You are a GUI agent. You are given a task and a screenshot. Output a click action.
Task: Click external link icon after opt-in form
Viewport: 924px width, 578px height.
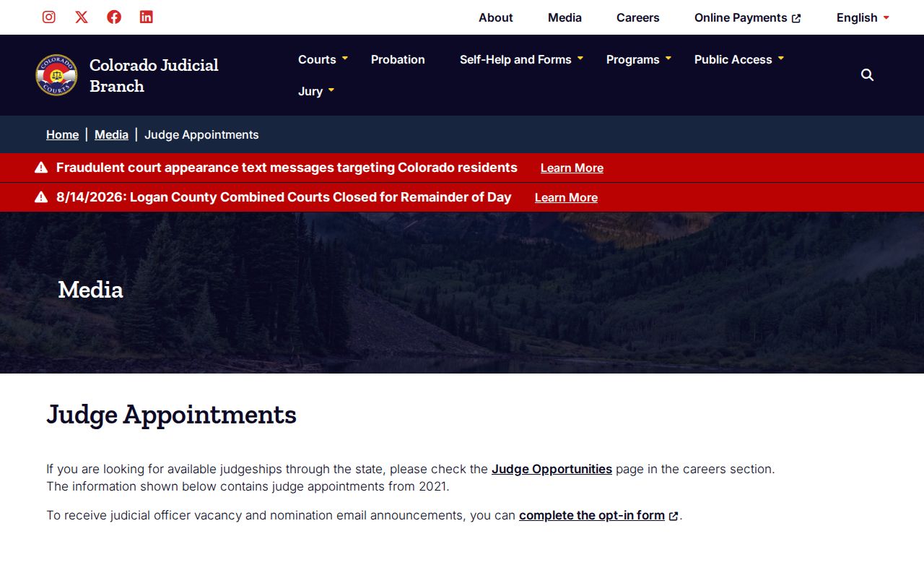(674, 516)
